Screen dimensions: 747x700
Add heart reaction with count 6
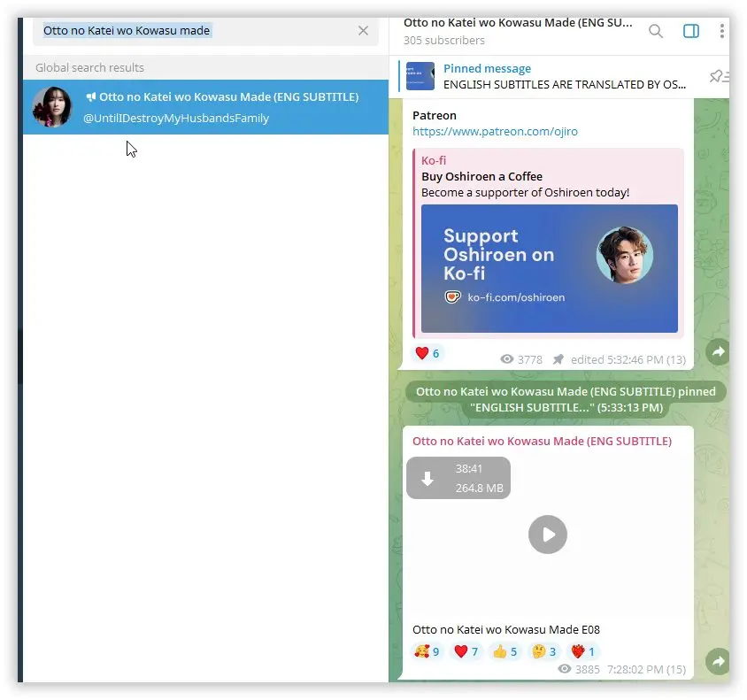(x=427, y=353)
